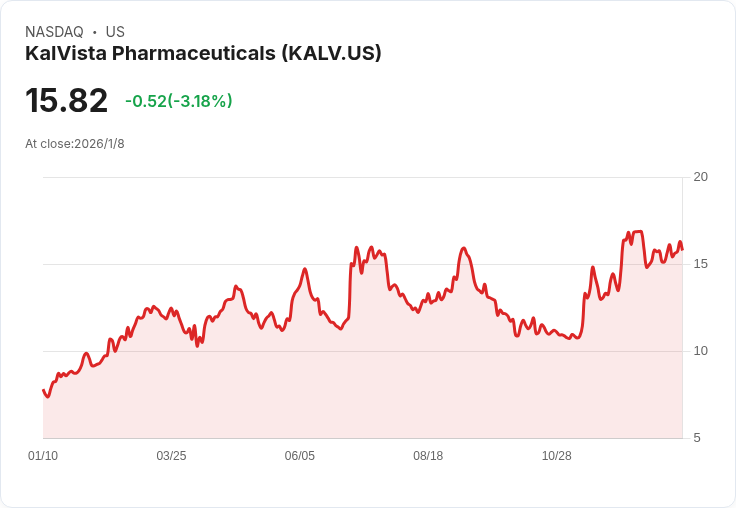Click the -0.52(-3.18%) price change text
The height and width of the screenshot is (508, 736).
click(178, 101)
